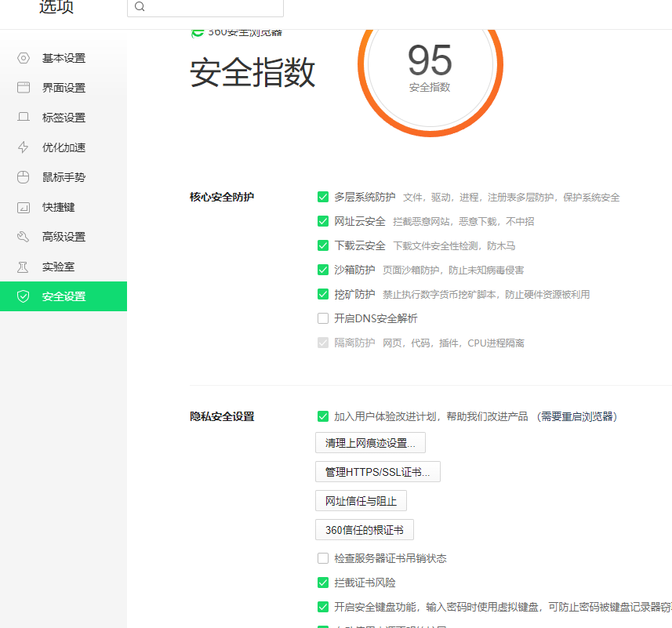Click the 选项 page title
The height and width of the screenshot is (628, 672).
coord(56,6)
